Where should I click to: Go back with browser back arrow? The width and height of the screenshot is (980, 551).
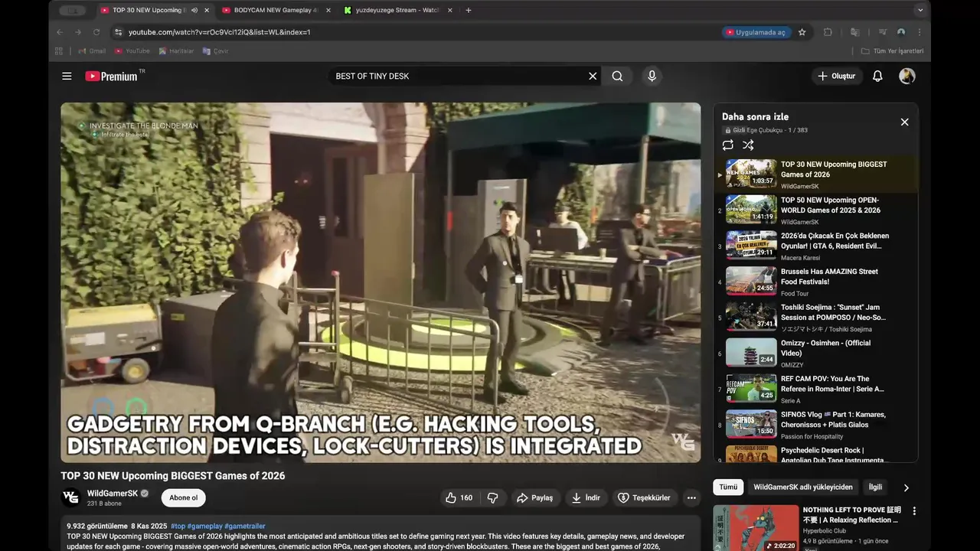click(60, 32)
